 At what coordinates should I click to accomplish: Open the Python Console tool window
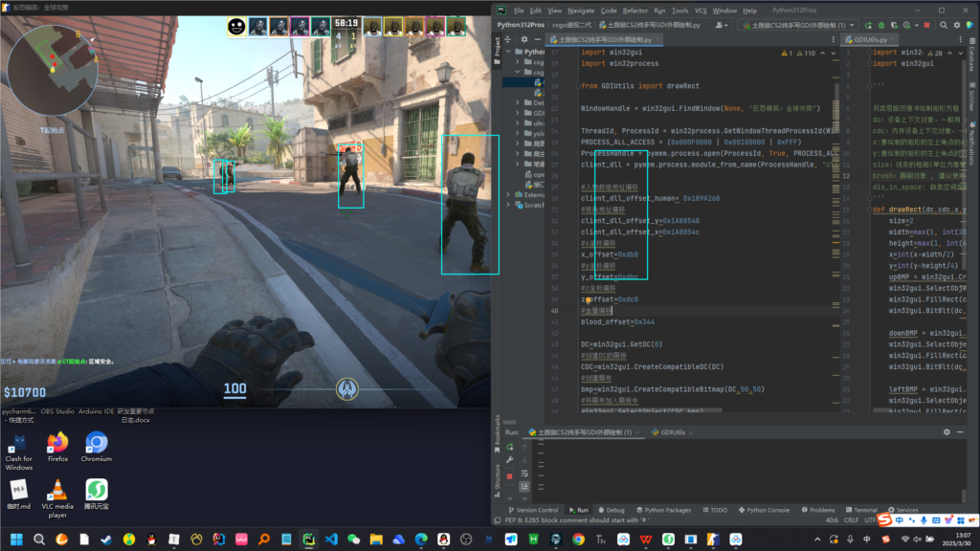(768, 510)
